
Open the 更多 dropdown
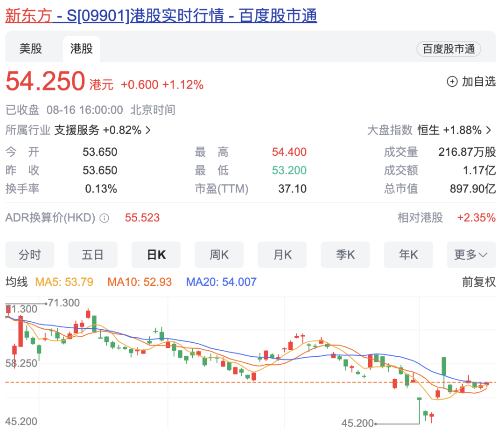[x=471, y=255]
